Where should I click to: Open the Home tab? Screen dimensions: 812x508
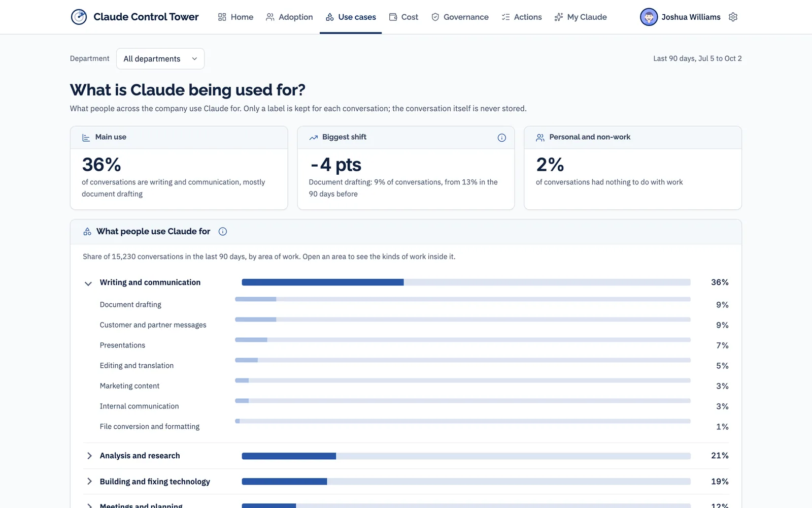pos(235,17)
